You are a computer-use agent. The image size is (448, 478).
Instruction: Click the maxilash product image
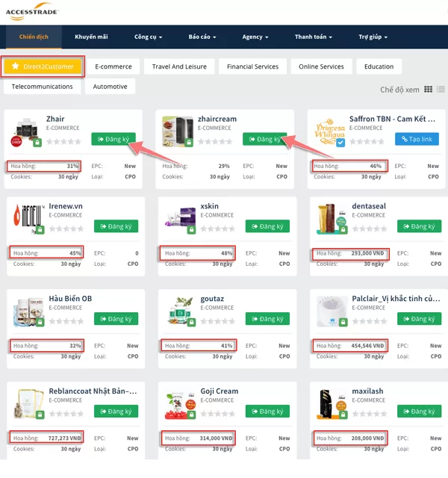click(332, 404)
